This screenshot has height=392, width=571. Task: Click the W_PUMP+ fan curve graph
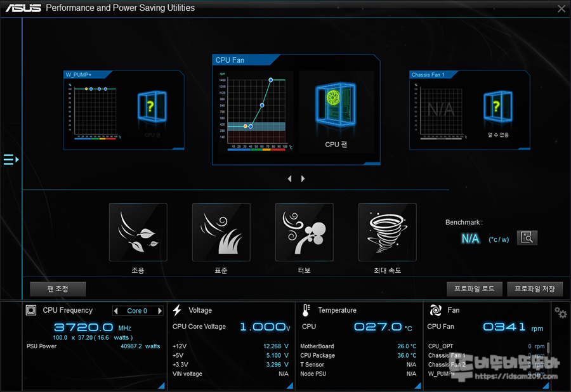pos(95,111)
